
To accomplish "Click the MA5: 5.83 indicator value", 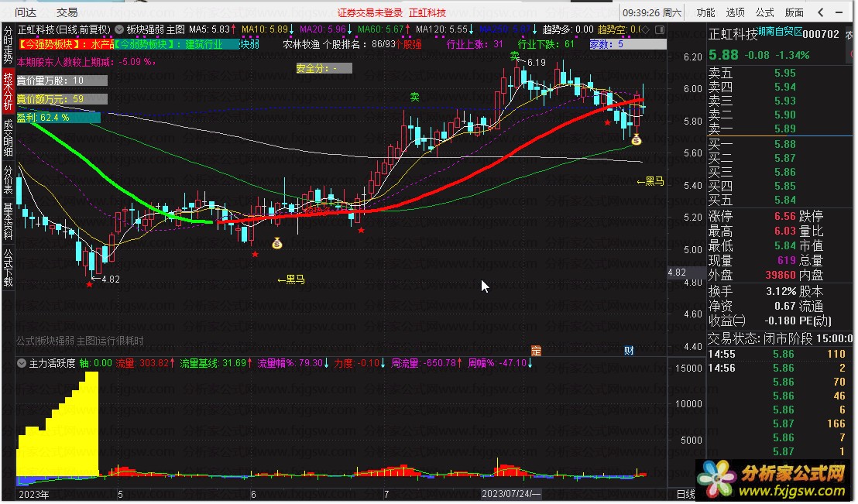I will pos(212,29).
